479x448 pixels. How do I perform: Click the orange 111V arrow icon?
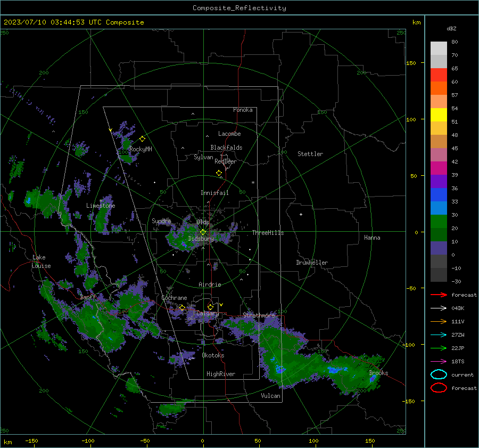pyautogui.click(x=439, y=321)
